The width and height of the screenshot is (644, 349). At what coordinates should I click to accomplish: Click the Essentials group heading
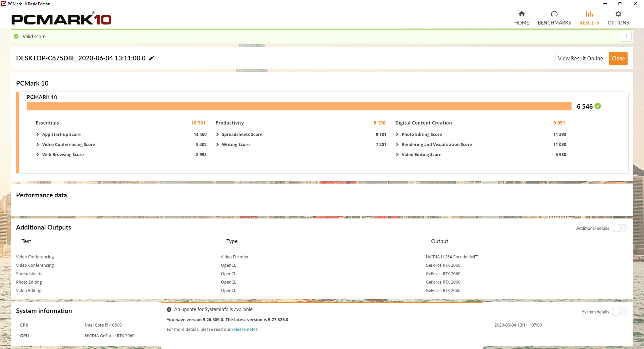[x=47, y=123]
